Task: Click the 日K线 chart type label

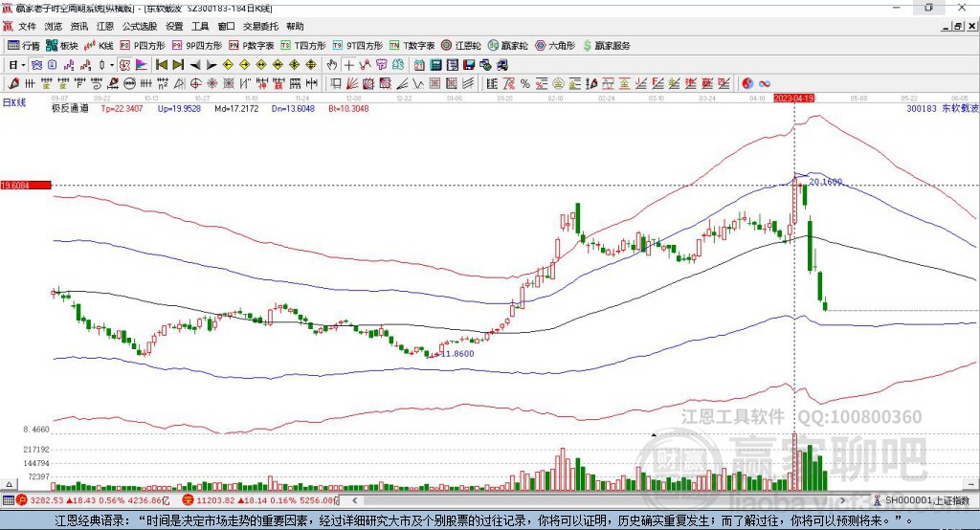Action: click(x=14, y=102)
